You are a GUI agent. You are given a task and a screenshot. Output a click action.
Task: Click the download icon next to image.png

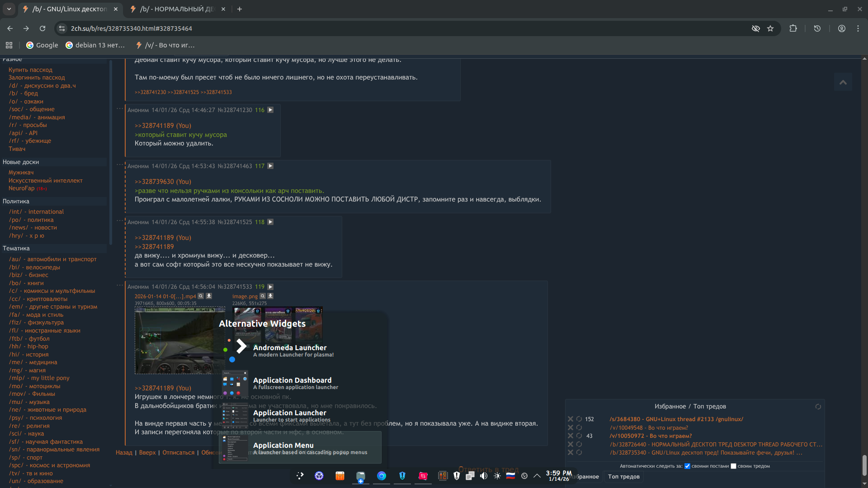coord(270,296)
